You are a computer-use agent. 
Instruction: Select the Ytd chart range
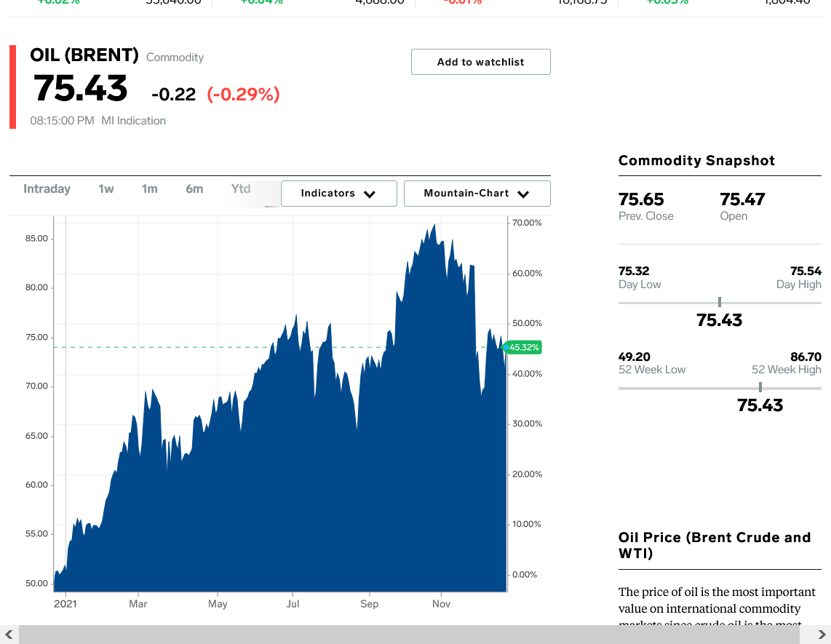click(241, 188)
